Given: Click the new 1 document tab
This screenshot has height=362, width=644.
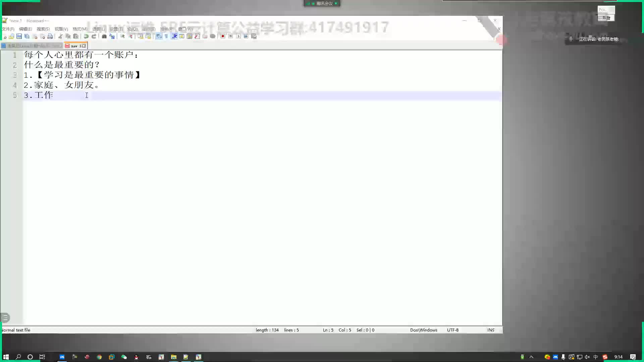Looking at the screenshot, I should point(75,46).
